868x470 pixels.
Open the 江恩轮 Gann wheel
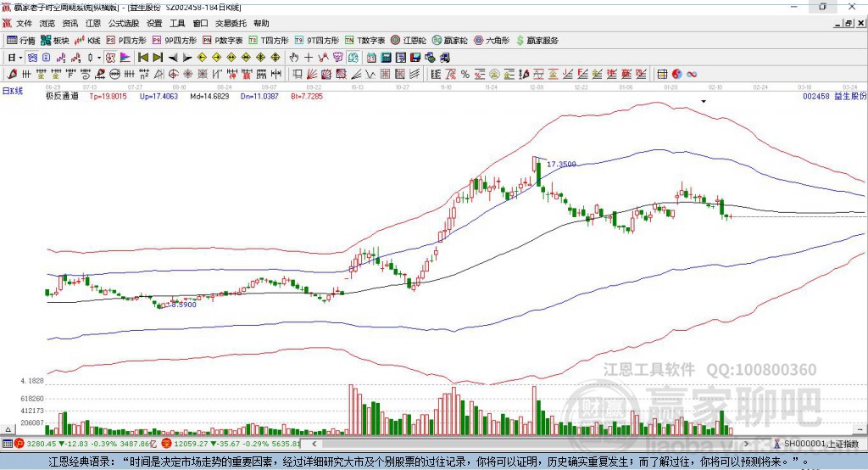(409, 41)
